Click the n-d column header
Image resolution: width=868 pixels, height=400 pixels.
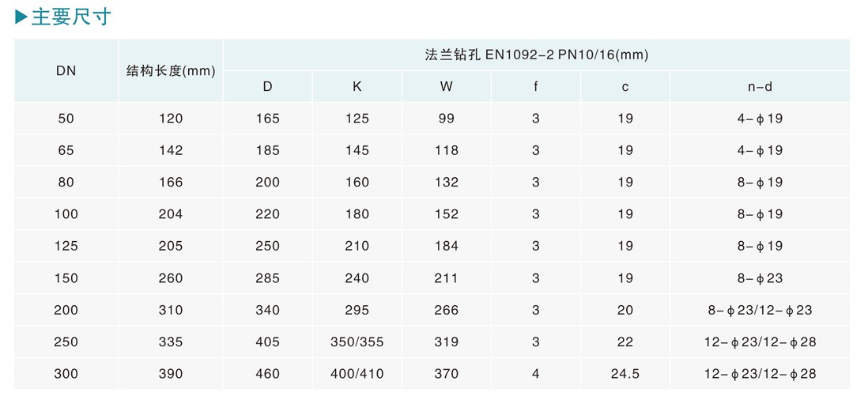760,87
